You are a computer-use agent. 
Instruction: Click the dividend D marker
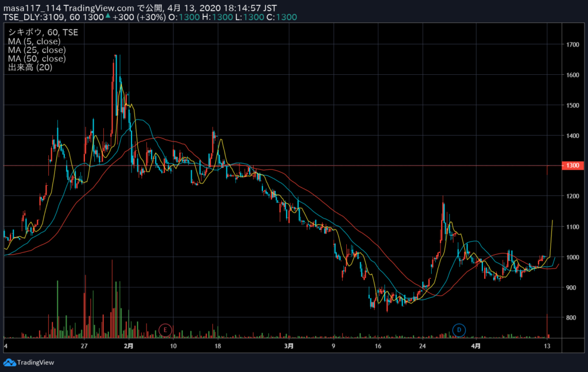[x=459, y=330]
